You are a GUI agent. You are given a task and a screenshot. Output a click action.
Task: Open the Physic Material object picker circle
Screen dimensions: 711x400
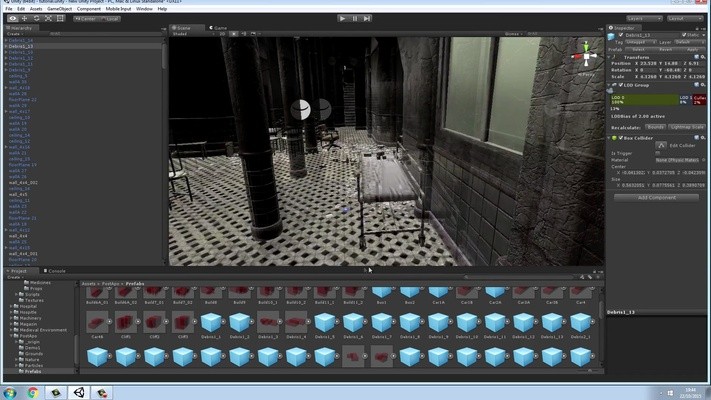(704, 160)
